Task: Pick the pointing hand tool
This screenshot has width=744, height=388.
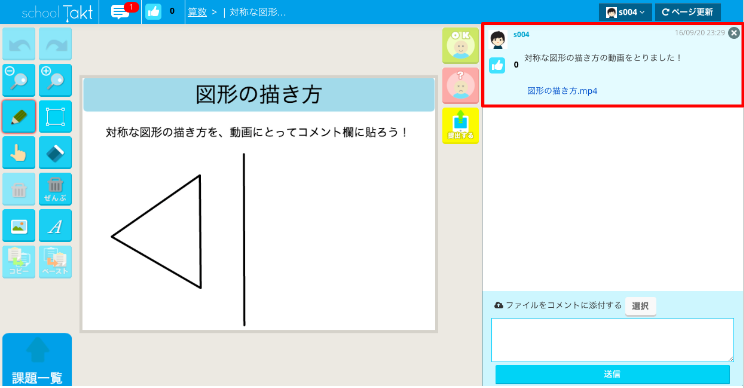Action: click(19, 153)
